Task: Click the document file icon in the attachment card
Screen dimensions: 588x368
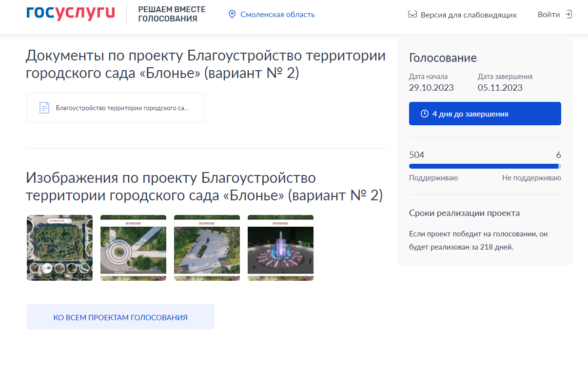Action: tap(44, 108)
